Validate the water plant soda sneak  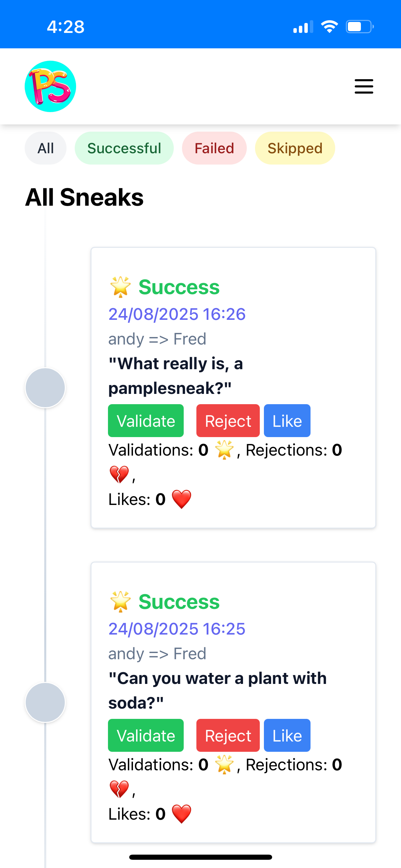click(x=146, y=736)
